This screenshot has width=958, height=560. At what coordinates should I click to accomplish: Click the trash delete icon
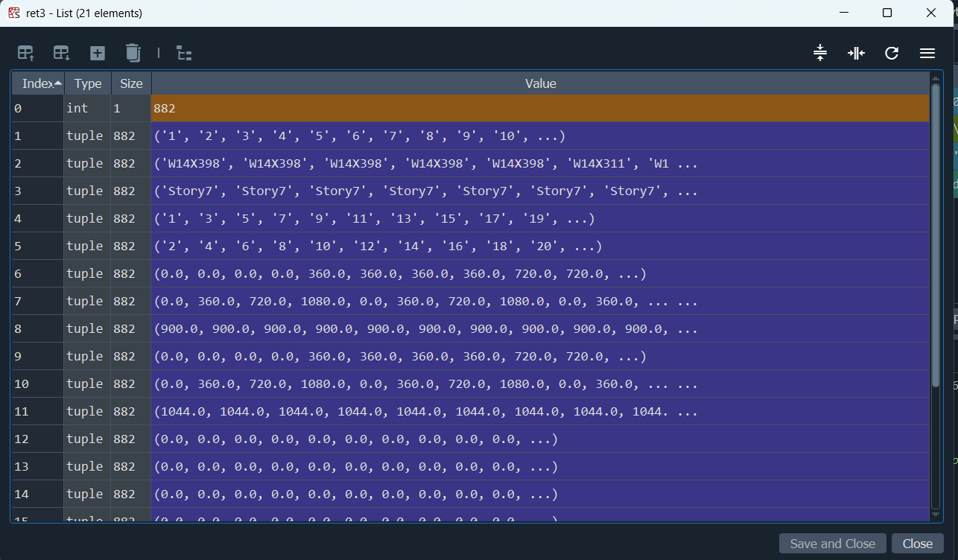tap(133, 53)
